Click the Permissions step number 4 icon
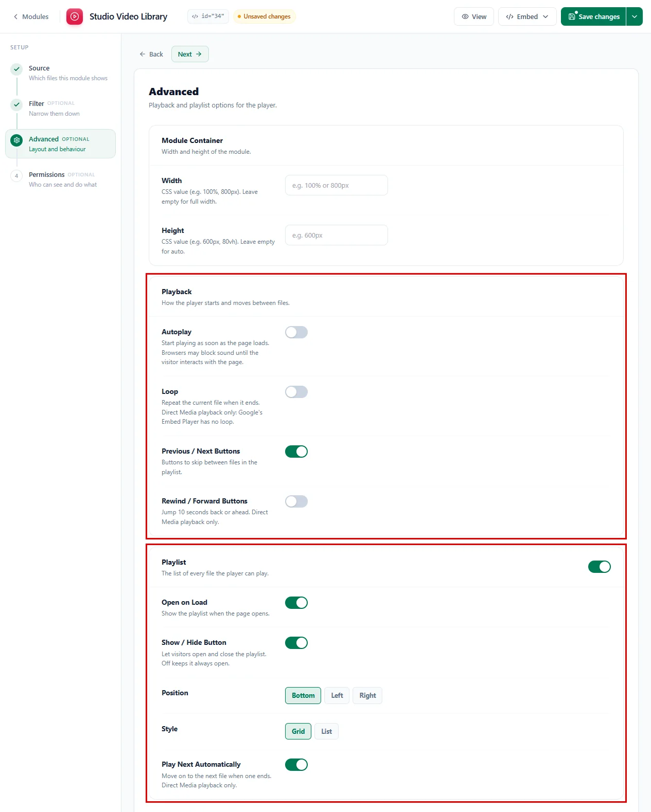Viewport: 651px width, 812px height. point(17,175)
